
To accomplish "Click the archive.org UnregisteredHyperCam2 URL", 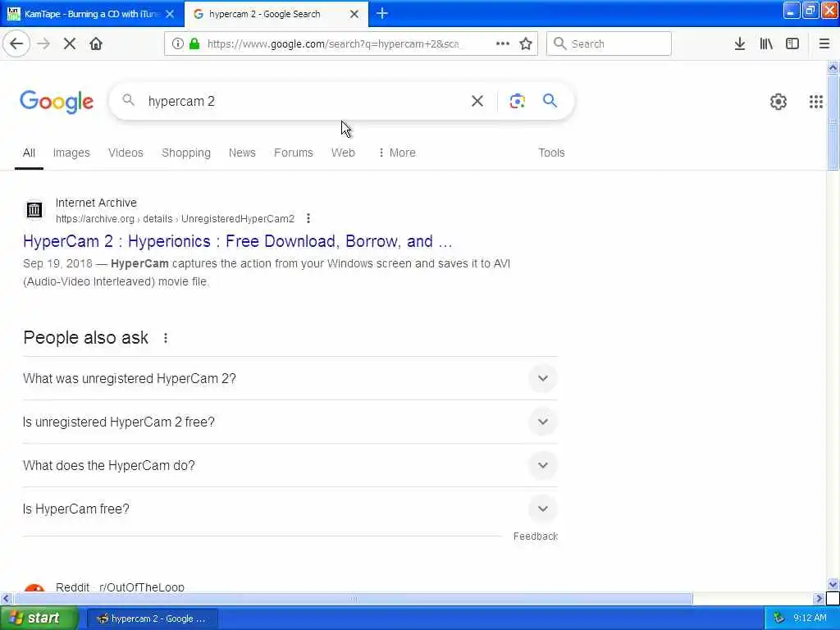I will coord(176,218).
